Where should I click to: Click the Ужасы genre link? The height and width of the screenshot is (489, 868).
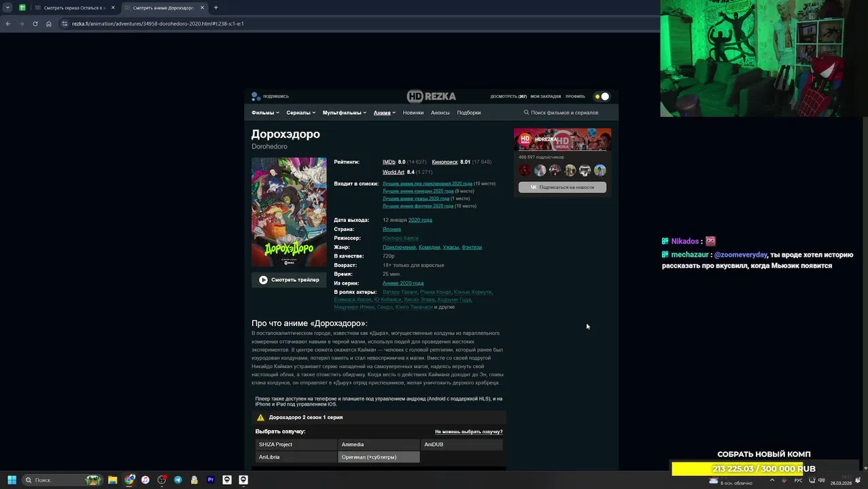pos(451,247)
